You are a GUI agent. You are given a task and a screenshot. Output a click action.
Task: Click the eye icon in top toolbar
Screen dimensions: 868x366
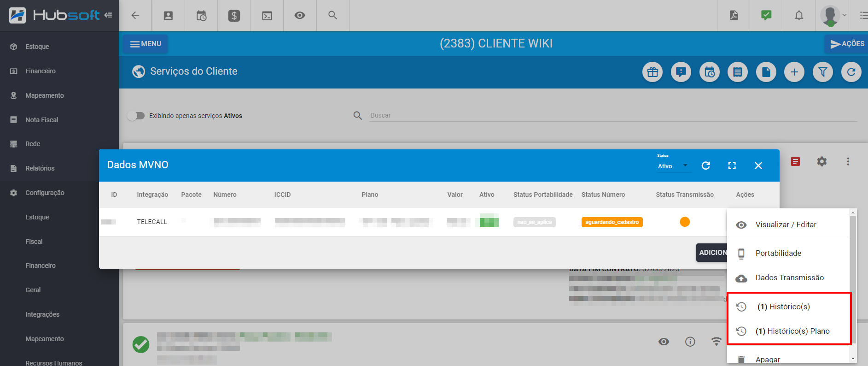point(300,16)
